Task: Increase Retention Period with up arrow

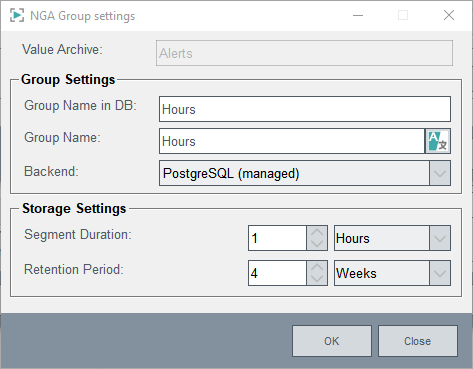Action: 317,267
